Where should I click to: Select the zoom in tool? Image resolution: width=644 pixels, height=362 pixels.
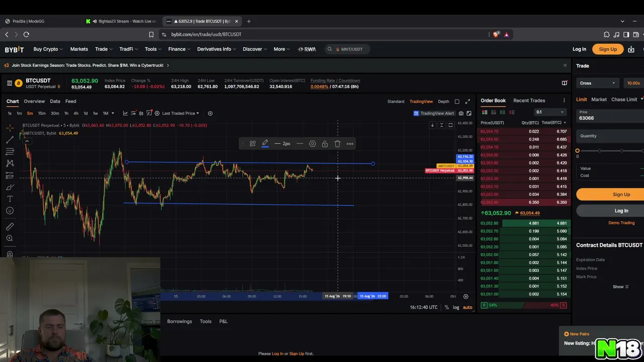[x=10, y=238]
